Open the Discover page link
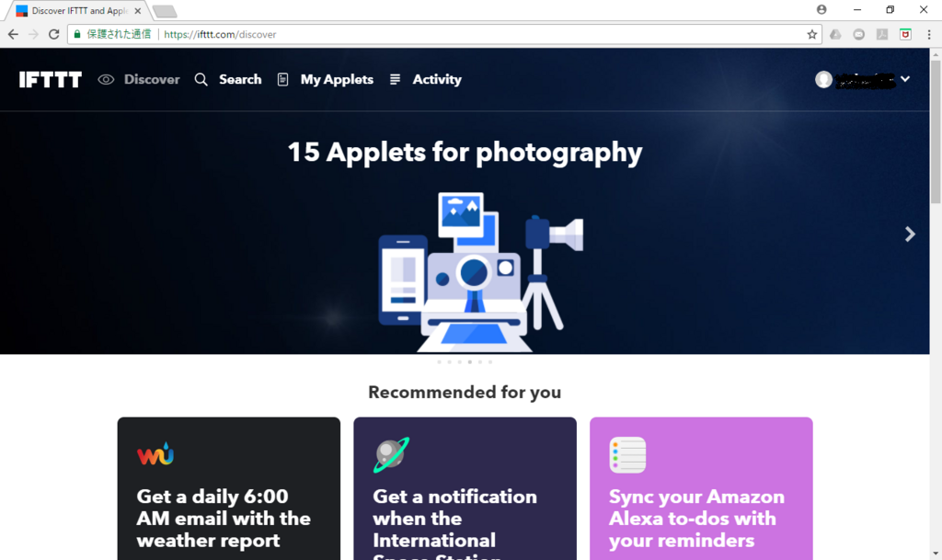The width and height of the screenshot is (942, 560). pos(152,79)
